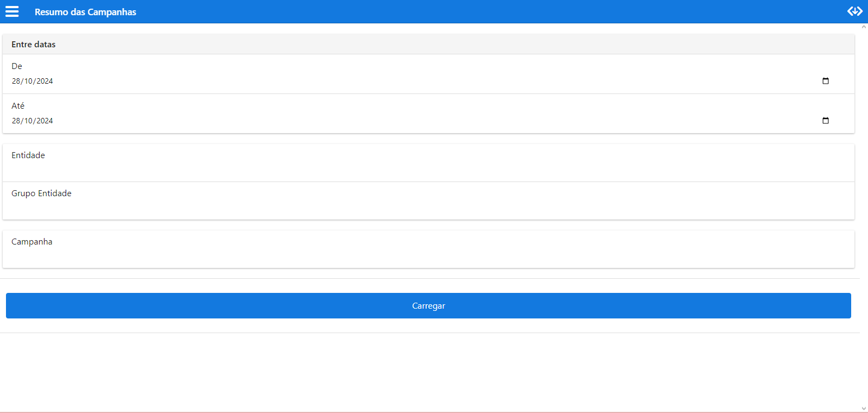Select the year segment of the Até date

[45, 121]
